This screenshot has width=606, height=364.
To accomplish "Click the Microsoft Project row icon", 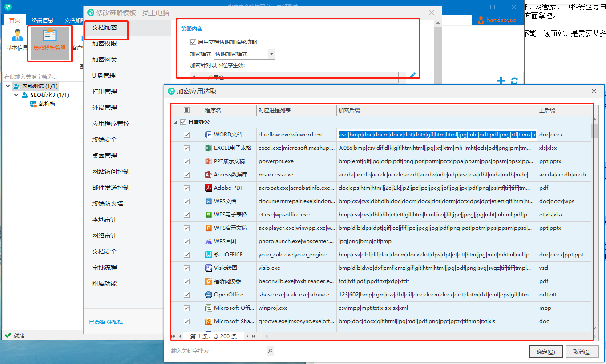I will pyautogui.click(x=208, y=308).
